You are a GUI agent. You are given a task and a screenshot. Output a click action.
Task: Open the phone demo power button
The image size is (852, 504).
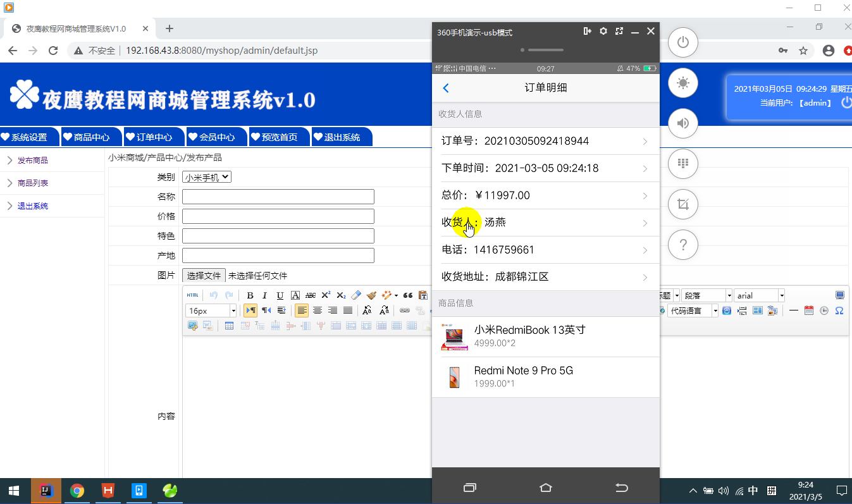pos(682,42)
